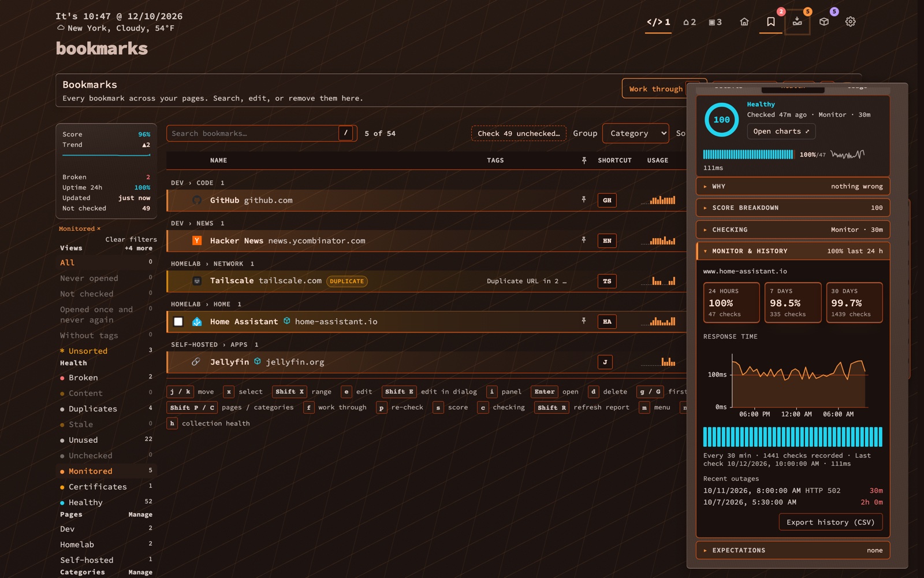Click the uptime bar under response time chart

[x=792, y=437]
